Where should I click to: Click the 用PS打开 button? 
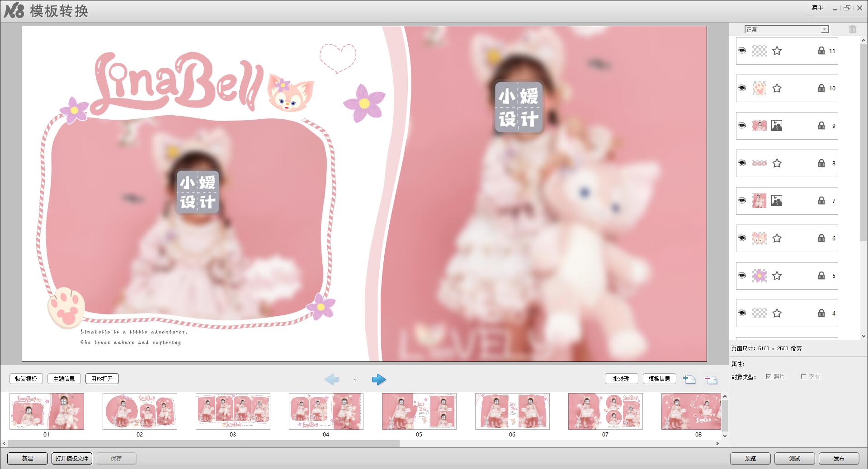(102, 379)
